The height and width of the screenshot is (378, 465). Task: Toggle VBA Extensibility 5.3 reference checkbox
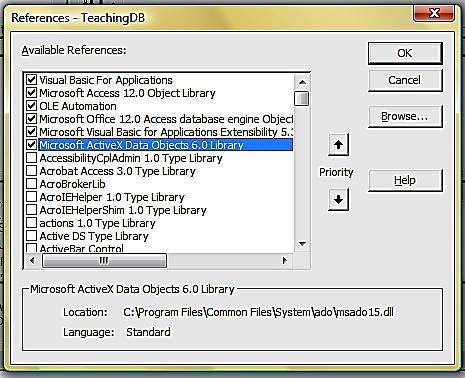coord(31,132)
